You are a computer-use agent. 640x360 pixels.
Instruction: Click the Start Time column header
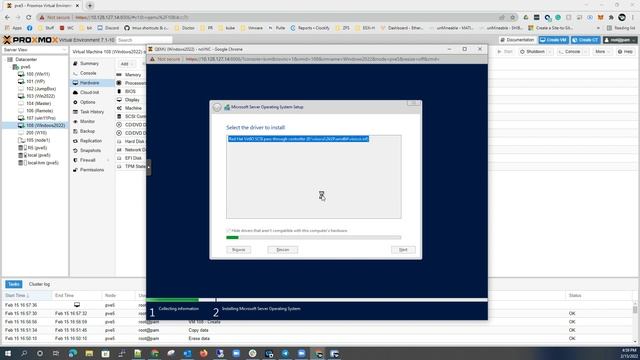(x=27, y=296)
